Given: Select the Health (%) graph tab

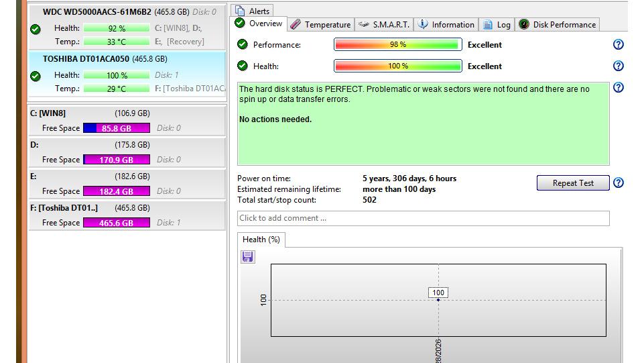Looking at the screenshot, I should [x=261, y=240].
